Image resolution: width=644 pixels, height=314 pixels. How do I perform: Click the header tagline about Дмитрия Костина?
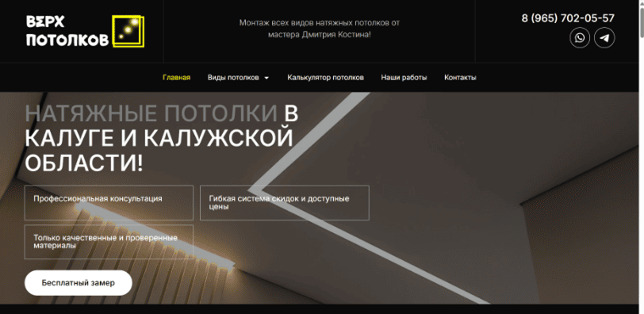319,29
